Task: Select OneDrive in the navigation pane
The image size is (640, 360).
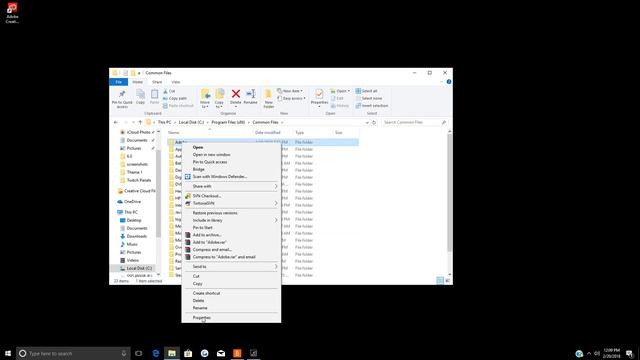Action: tap(132, 202)
